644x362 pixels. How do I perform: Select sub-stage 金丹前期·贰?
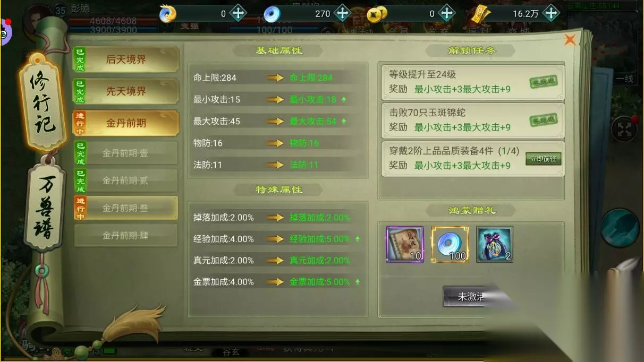point(125,181)
